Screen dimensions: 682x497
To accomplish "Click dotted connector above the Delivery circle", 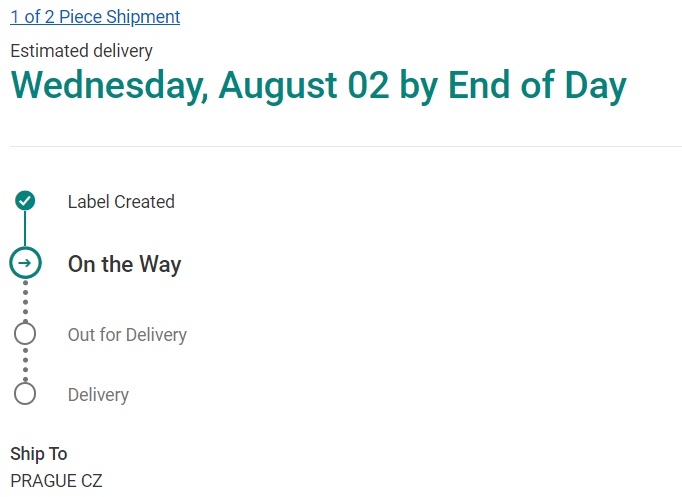I will [x=25, y=364].
